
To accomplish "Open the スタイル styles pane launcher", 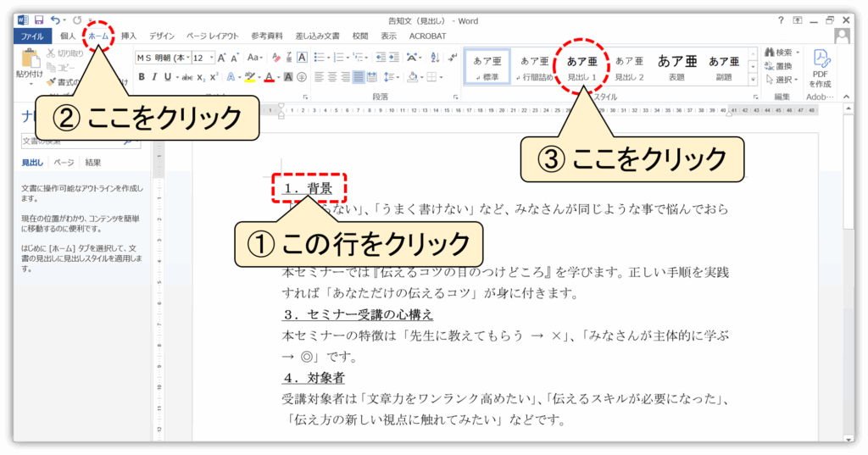I will (x=755, y=97).
